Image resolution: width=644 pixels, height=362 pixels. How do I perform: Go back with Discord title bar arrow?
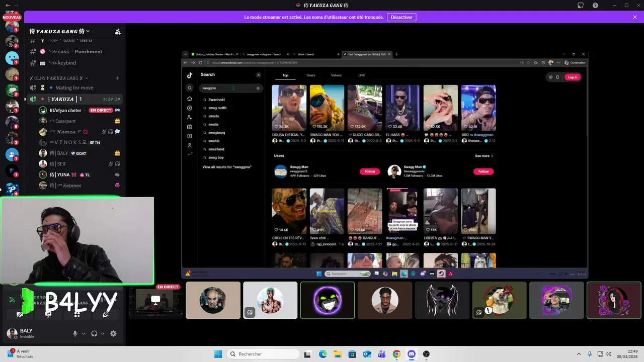pos(8,5)
